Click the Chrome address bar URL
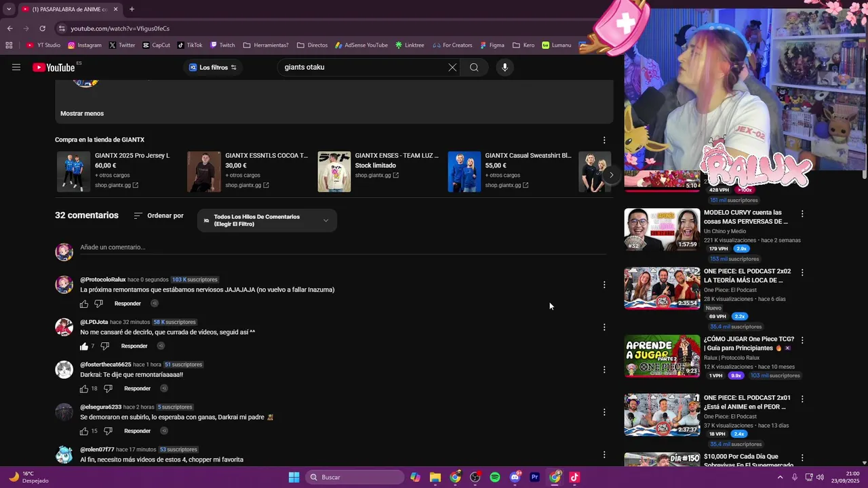Image resolution: width=868 pixels, height=488 pixels. click(120, 28)
